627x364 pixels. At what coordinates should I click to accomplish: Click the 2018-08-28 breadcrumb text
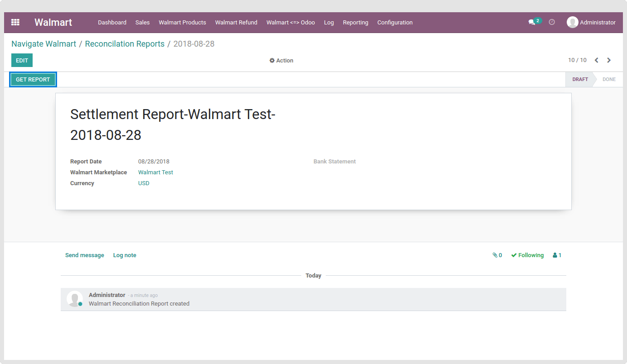[194, 44]
